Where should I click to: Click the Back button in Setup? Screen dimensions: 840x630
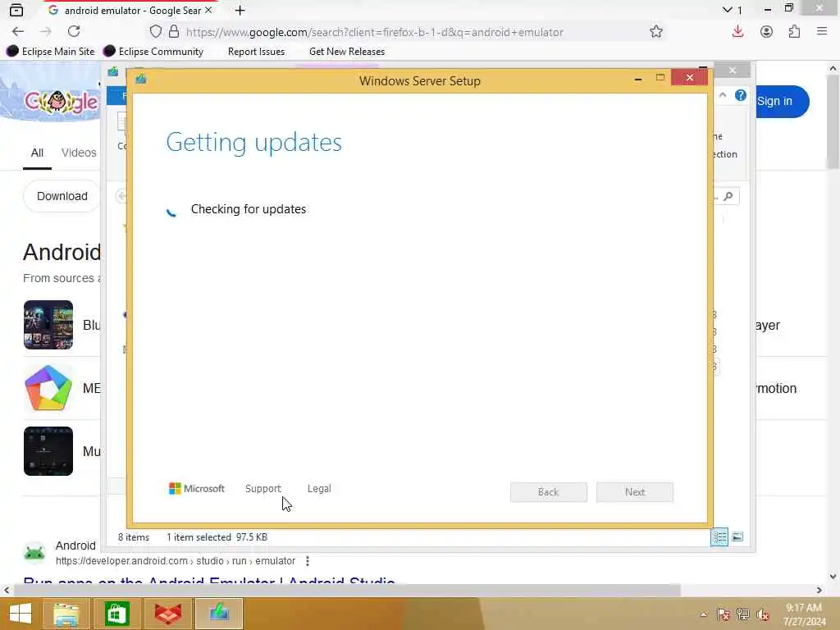pyautogui.click(x=549, y=492)
